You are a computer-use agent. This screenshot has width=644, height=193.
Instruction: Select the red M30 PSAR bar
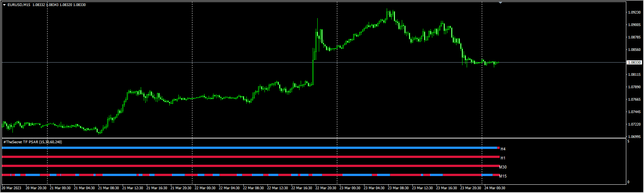pyautogui.click(x=251, y=166)
